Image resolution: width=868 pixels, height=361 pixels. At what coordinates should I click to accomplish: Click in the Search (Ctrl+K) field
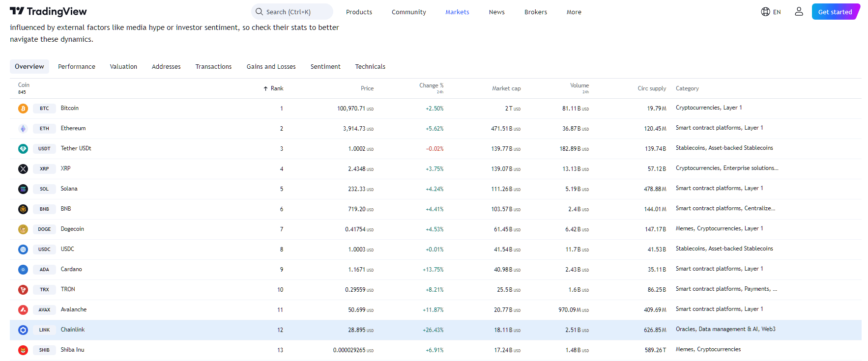pyautogui.click(x=292, y=12)
